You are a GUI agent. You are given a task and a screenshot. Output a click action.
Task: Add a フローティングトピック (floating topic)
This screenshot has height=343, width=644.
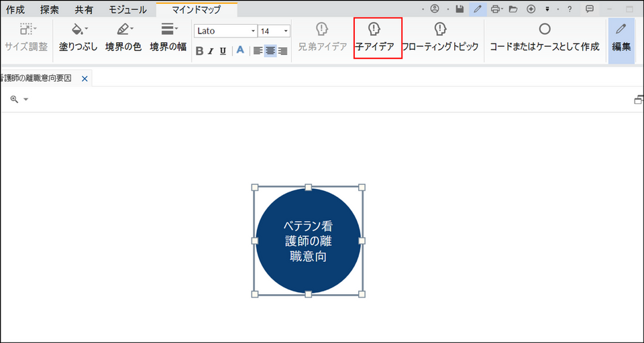440,38
